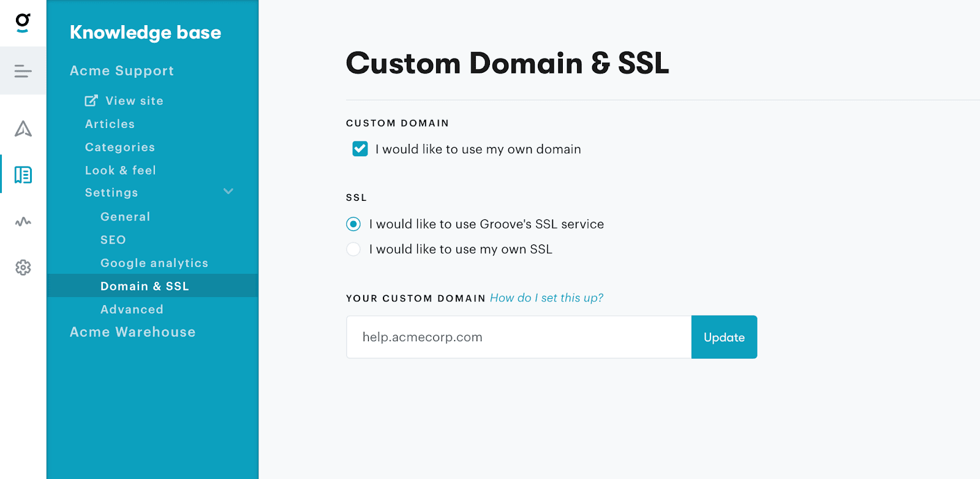The height and width of the screenshot is (479, 980).
Task: Open "How do I set this up?" link
Action: 546,298
